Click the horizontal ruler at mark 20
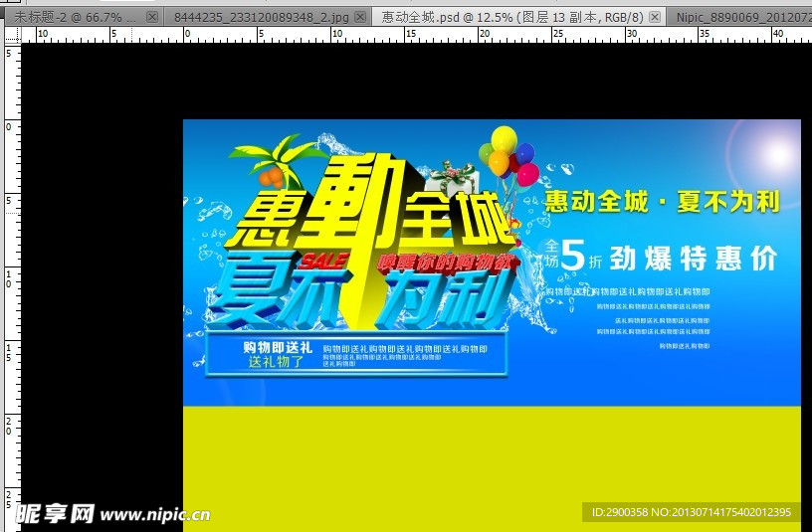Screen dimensions: 812x532 485,35
